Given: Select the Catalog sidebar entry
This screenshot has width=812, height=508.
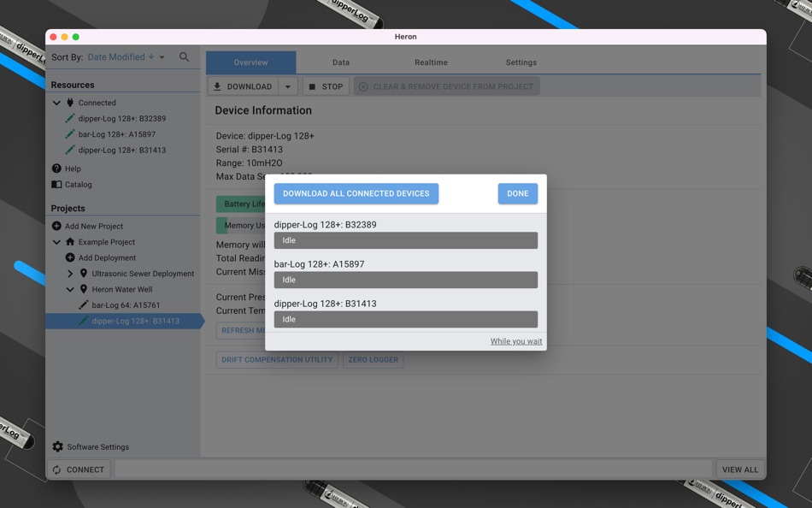Looking at the screenshot, I should point(78,185).
